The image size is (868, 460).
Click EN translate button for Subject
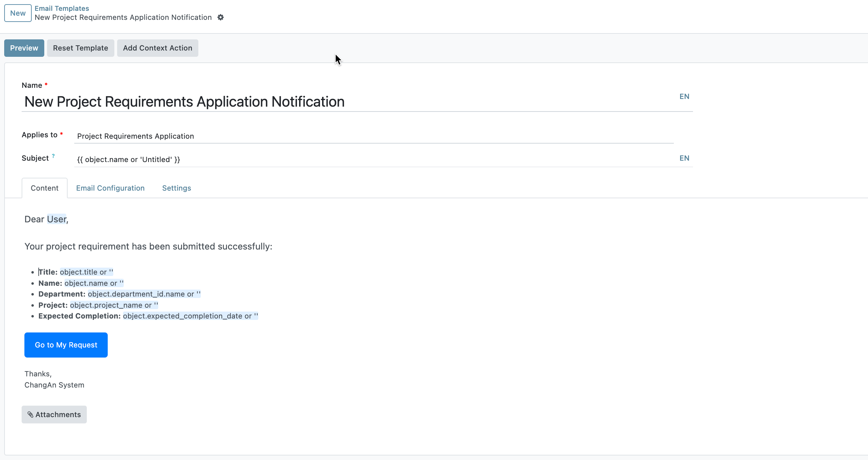684,158
